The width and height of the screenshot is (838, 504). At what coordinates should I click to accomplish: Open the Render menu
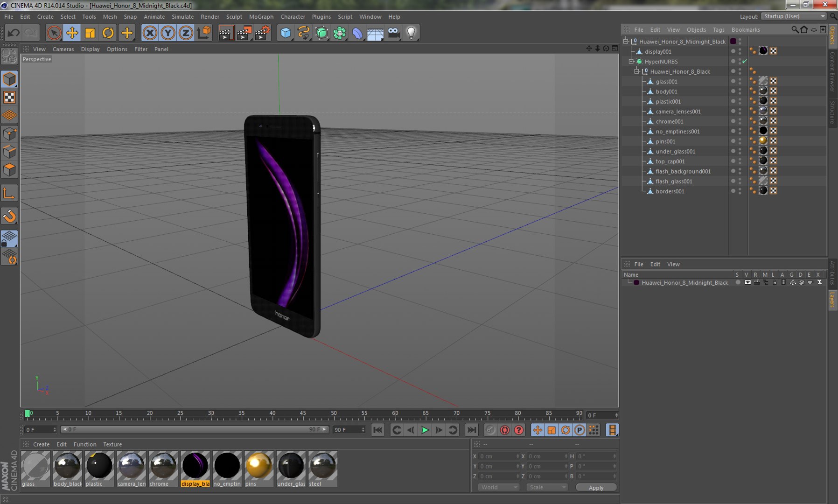[210, 16]
